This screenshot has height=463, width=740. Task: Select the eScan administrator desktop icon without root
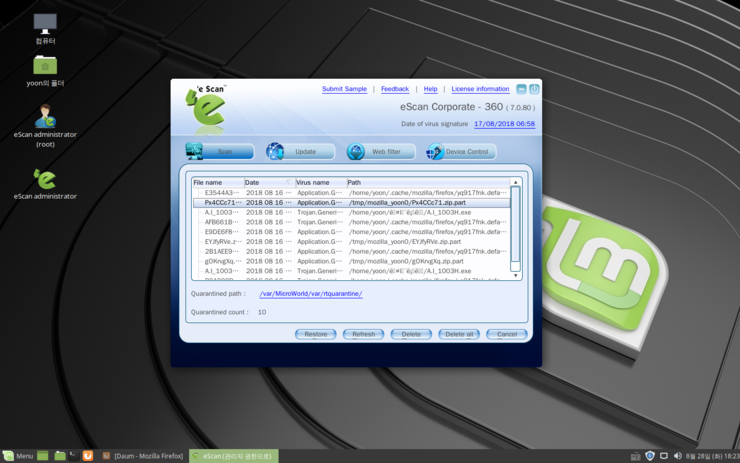(x=45, y=185)
